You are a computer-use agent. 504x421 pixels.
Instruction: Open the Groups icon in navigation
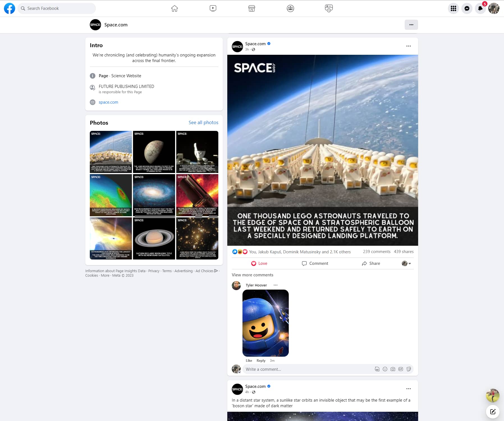[x=290, y=8]
